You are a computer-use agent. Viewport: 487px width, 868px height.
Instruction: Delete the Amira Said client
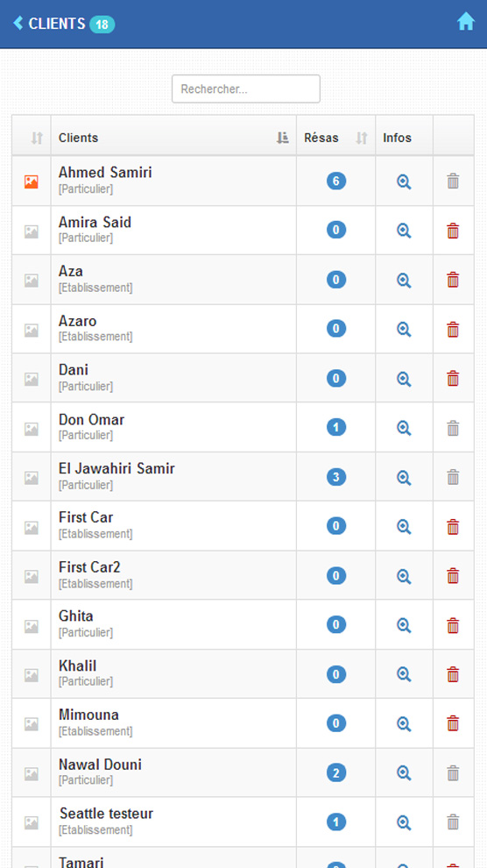[x=453, y=231]
